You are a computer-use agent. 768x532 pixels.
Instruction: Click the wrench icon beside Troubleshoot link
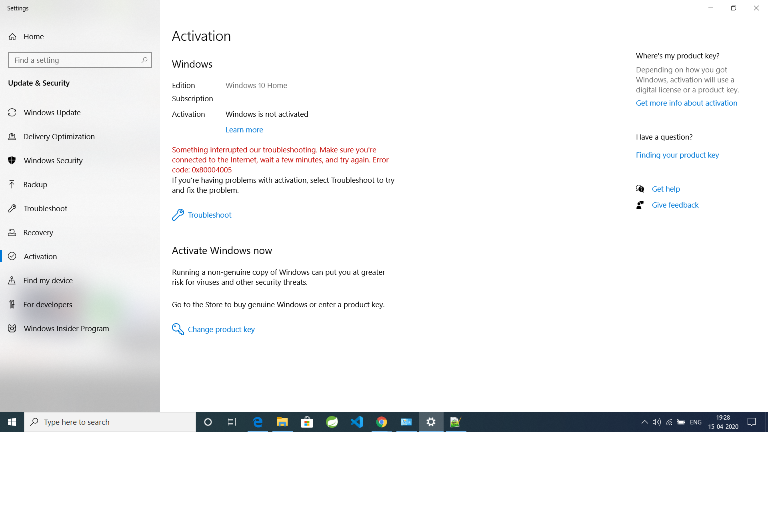178,215
